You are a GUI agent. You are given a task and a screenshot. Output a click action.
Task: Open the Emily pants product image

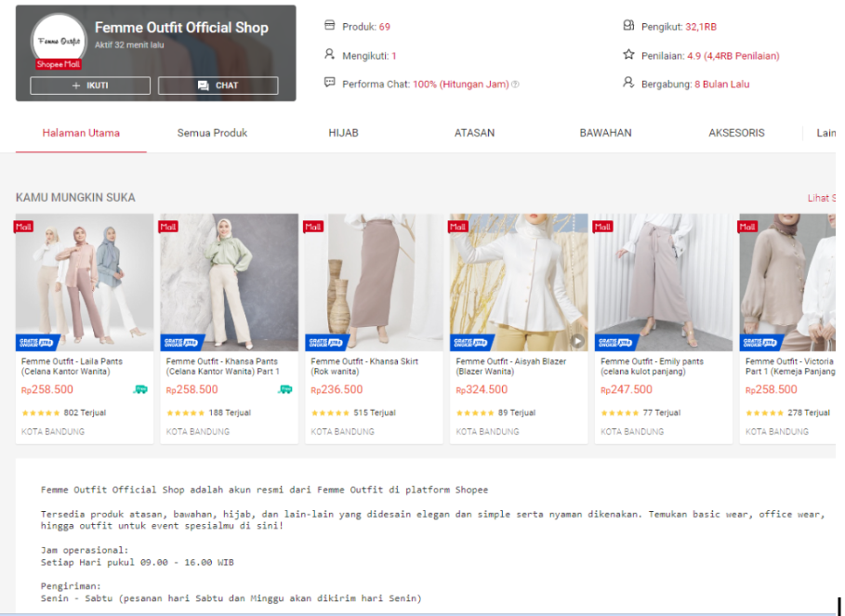click(x=664, y=282)
